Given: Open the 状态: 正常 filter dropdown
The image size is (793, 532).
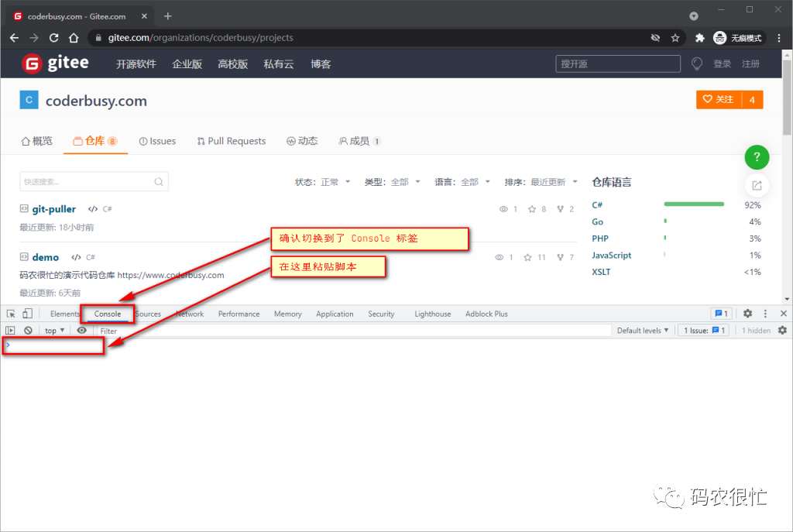Looking at the screenshot, I should (x=323, y=182).
